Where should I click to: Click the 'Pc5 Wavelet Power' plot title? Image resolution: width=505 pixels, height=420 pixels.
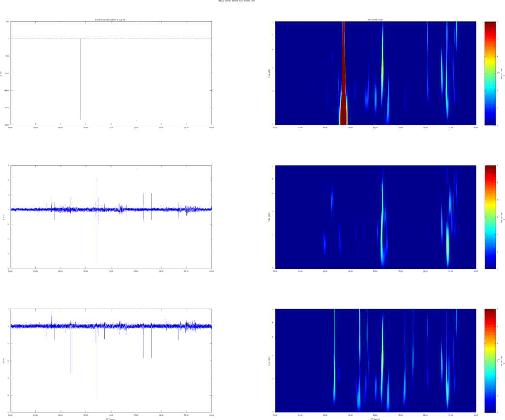[375, 20]
